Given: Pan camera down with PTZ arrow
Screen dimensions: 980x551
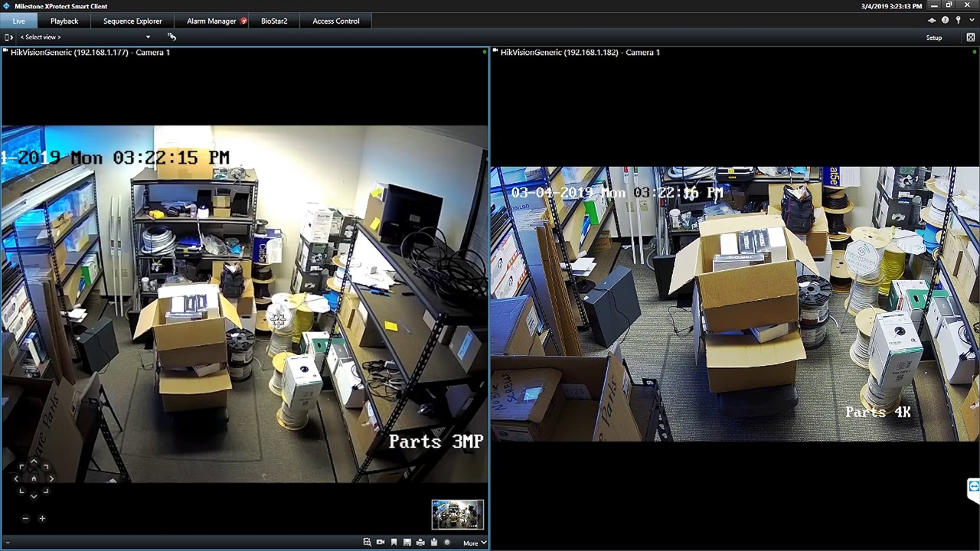Looking at the screenshot, I should point(33,495).
